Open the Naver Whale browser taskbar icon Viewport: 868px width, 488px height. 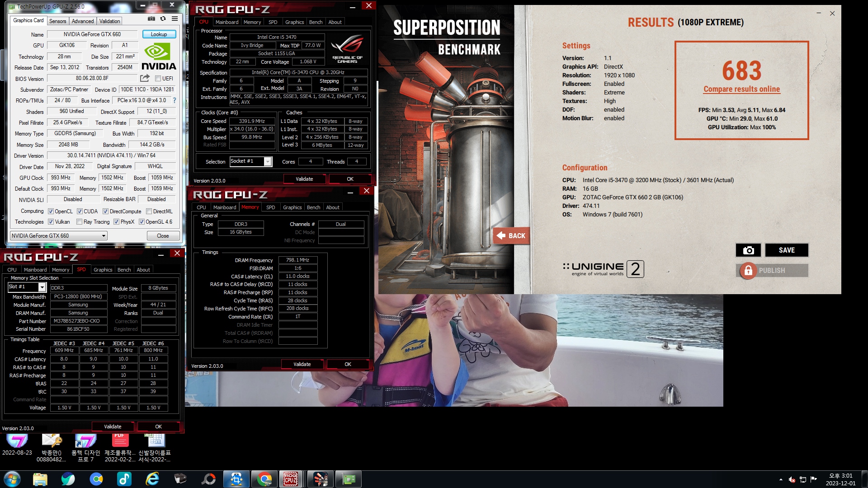tap(68, 479)
